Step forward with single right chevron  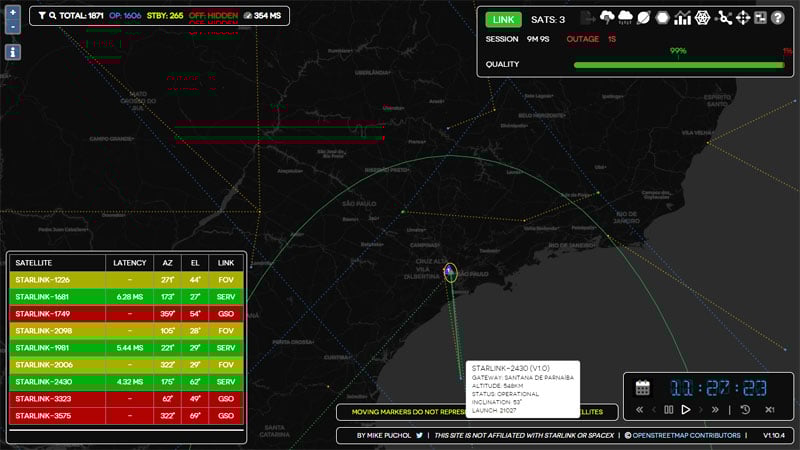[701, 410]
